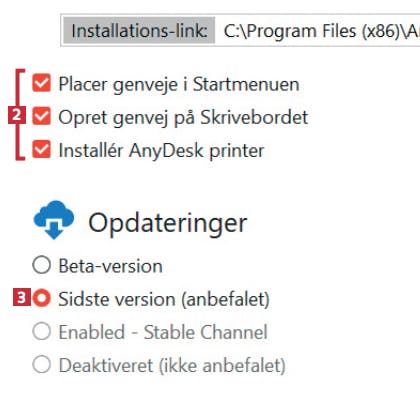This screenshot has height=396, width=420.
Task: Click the Installations-link label
Action: click(139, 31)
